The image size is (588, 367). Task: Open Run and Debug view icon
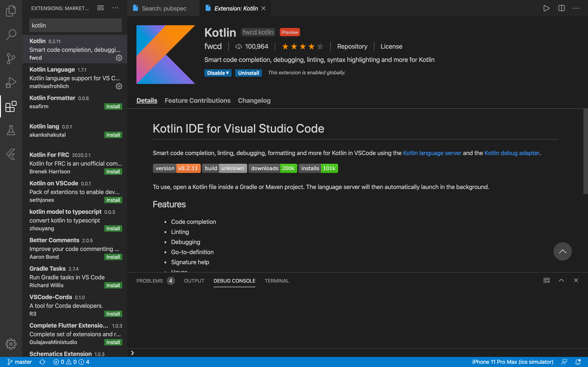(x=11, y=83)
